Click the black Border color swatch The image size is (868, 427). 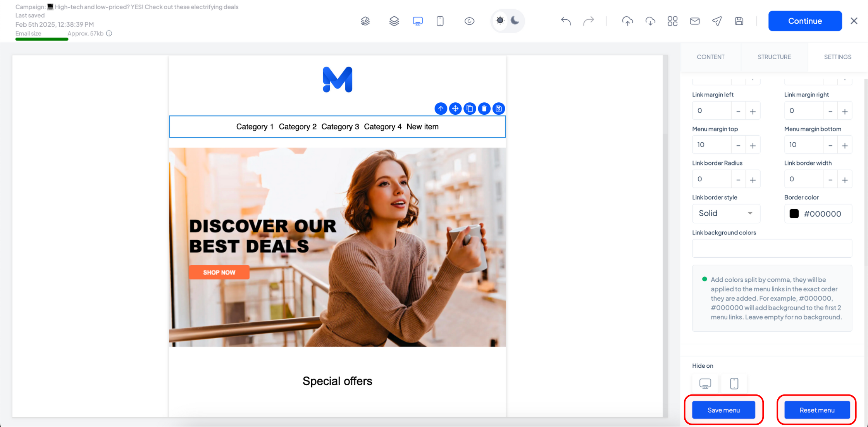coord(794,213)
